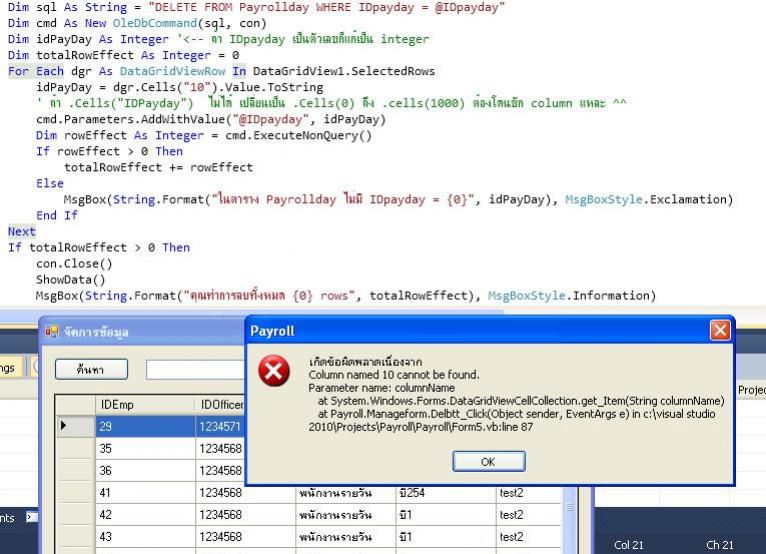Viewport: 766px width, 554px height.
Task: Select cell with IDEmp 29
Action: (x=145, y=426)
